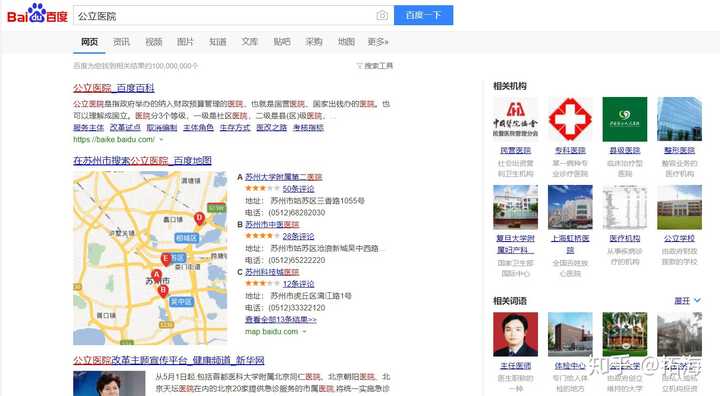Click the 百度一下 search button
The width and height of the screenshot is (720, 396).
(x=423, y=15)
